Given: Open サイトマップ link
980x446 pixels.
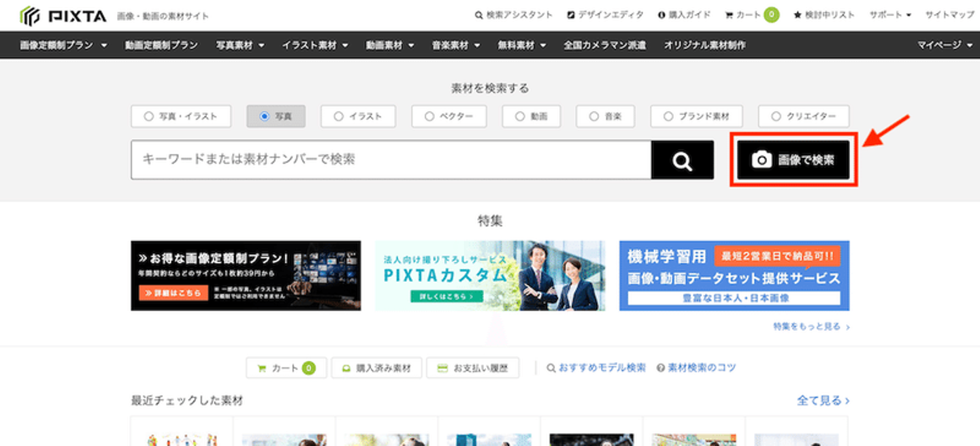Looking at the screenshot, I should [949, 15].
